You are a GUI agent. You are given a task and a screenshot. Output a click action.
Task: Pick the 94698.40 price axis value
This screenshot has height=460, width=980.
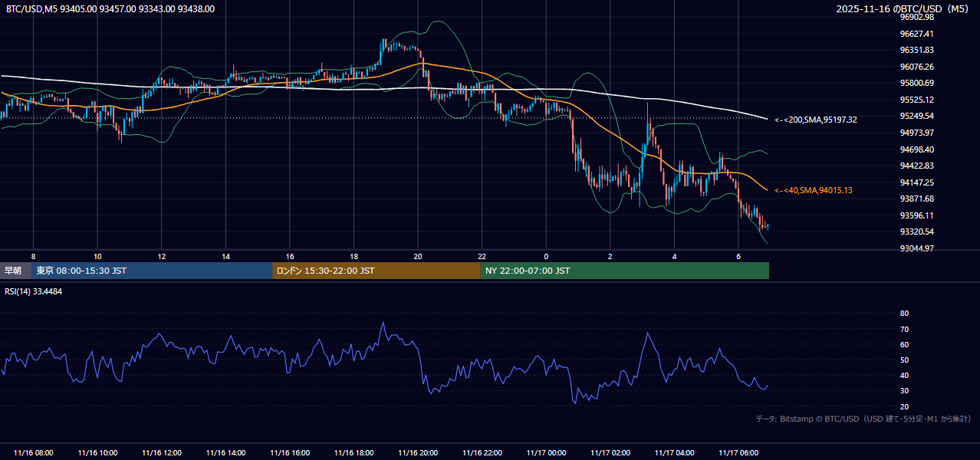pyautogui.click(x=917, y=149)
